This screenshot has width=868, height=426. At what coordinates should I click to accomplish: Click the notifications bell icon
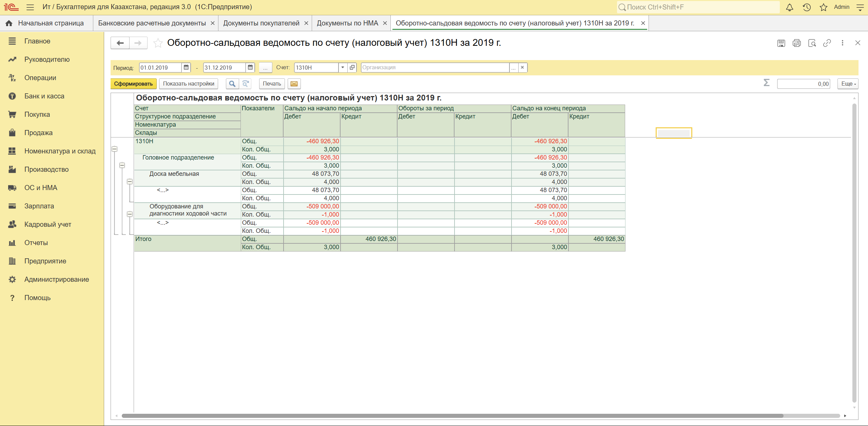coord(790,7)
